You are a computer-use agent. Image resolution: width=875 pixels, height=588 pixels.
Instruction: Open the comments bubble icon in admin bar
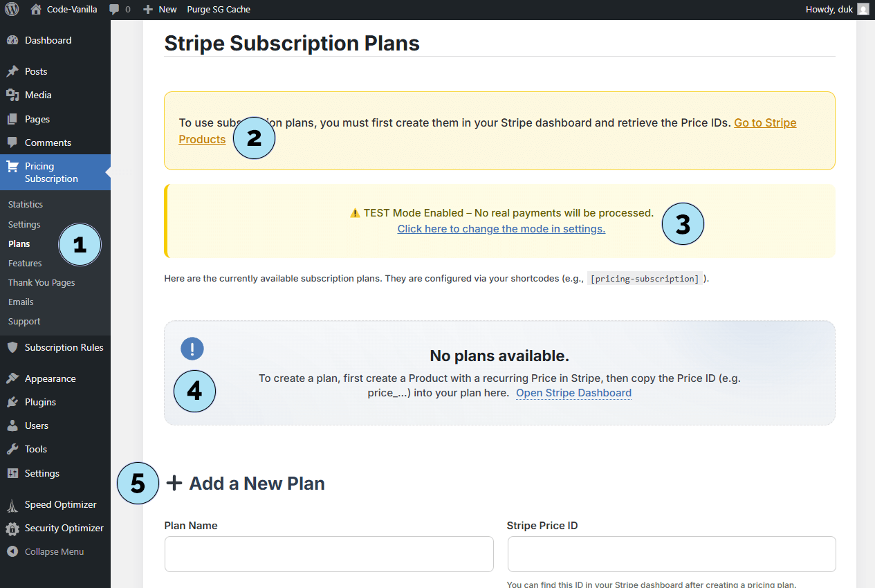pyautogui.click(x=115, y=10)
